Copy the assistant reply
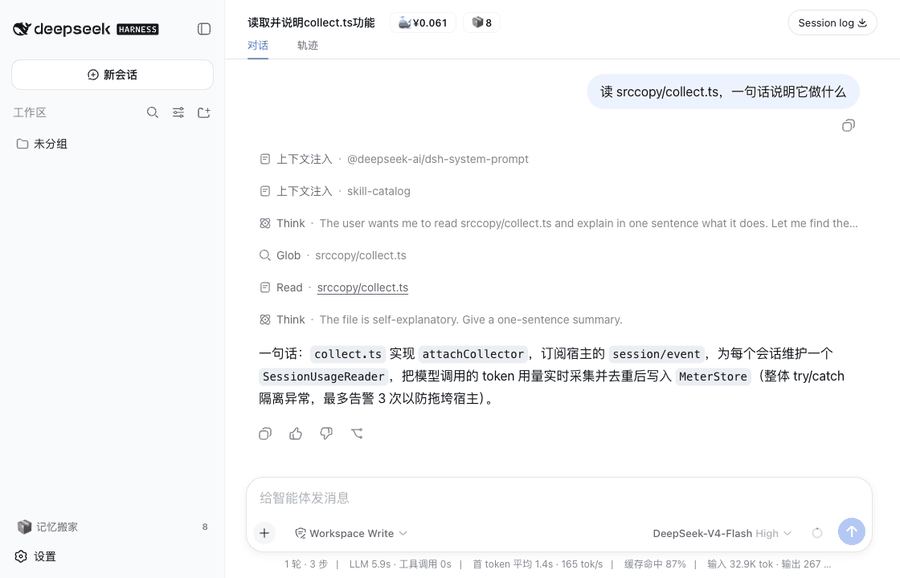The image size is (900, 578). 265,434
